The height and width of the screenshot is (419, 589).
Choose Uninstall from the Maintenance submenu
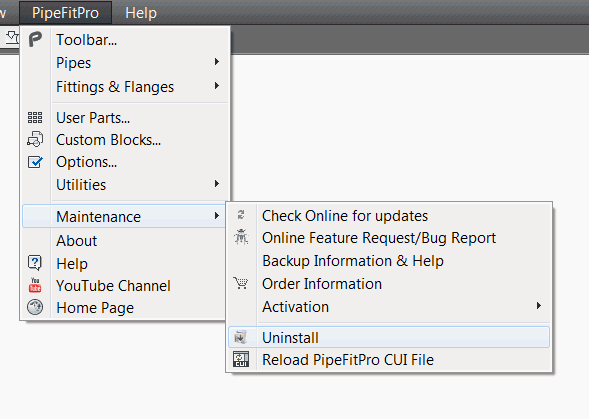pos(389,337)
